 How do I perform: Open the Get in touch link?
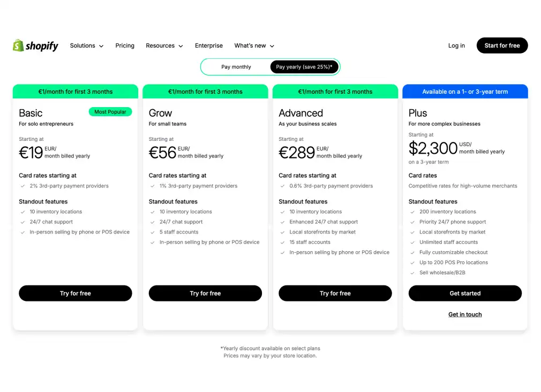point(465,314)
